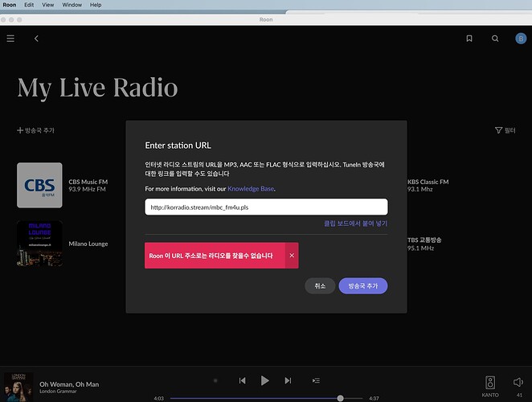Skip to next track

(288, 380)
